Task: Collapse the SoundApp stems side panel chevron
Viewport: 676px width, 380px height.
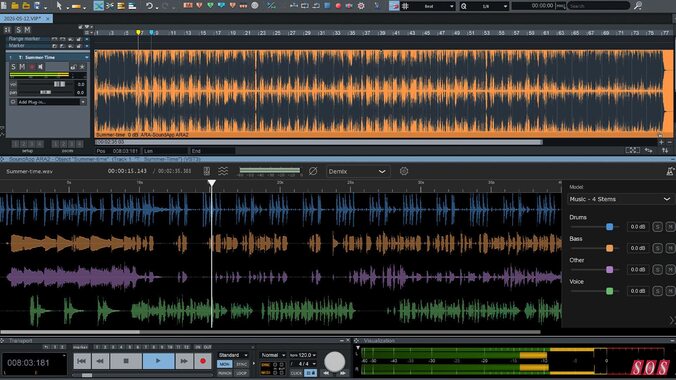Action: [x=672, y=320]
